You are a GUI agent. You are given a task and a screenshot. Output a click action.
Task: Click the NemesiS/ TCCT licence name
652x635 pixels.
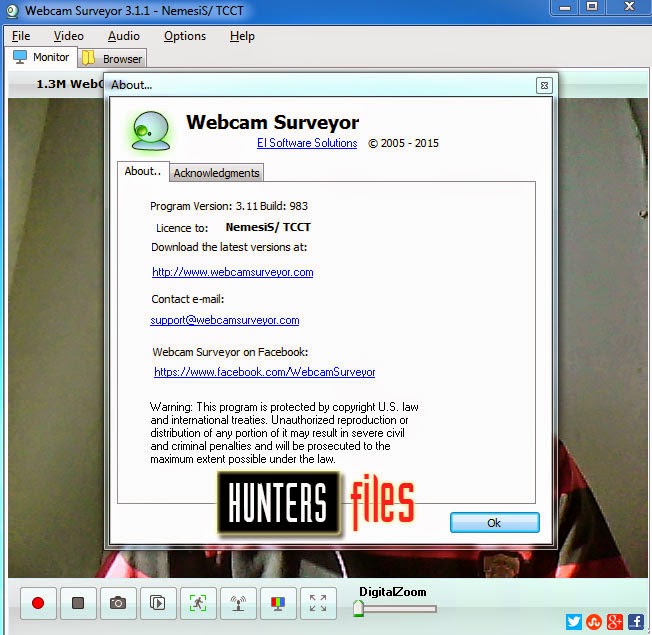pos(268,227)
